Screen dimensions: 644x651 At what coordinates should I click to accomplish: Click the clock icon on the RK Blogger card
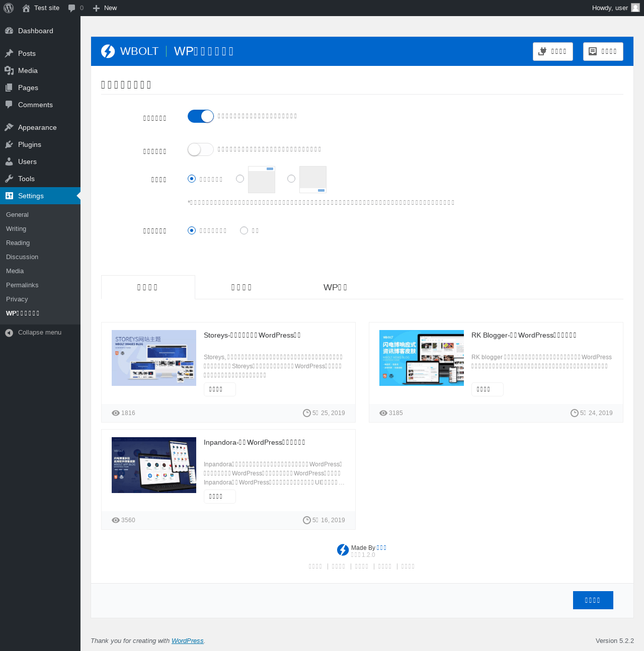[575, 413]
